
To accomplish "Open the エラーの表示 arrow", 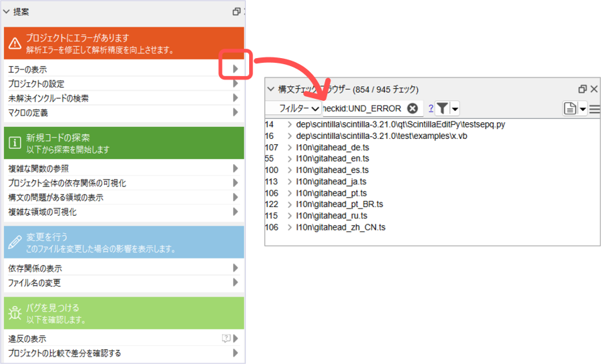I will click(235, 69).
